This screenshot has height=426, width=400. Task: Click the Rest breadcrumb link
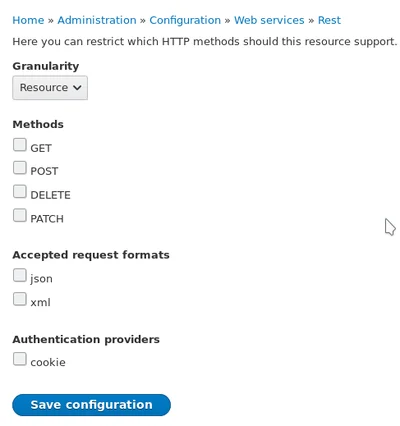coord(329,20)
